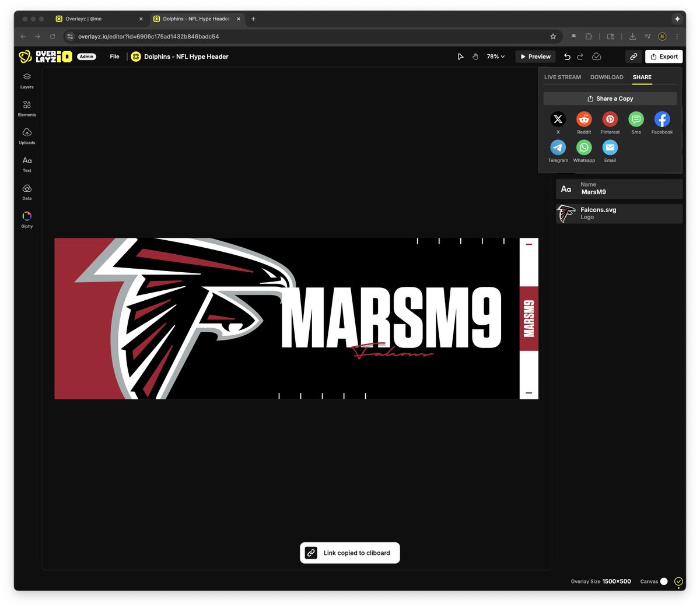700x608 pixels.
Task: Share to Whatsapp
Action: [x=584, y=151]
